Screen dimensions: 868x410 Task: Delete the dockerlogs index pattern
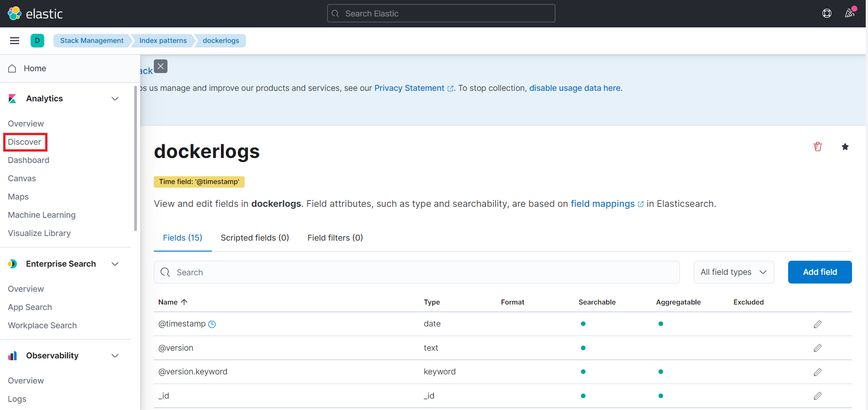click(x=818, y=147)
